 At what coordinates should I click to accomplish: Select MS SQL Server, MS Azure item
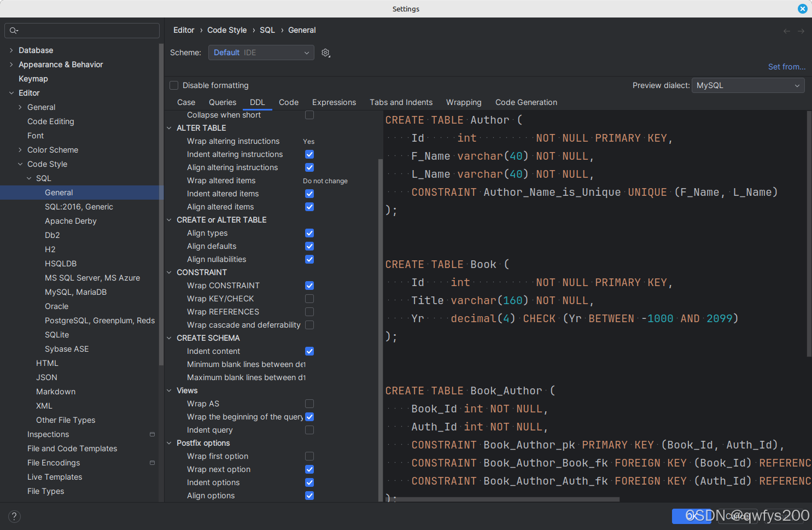pyautogui.click(x=92, y=278)
